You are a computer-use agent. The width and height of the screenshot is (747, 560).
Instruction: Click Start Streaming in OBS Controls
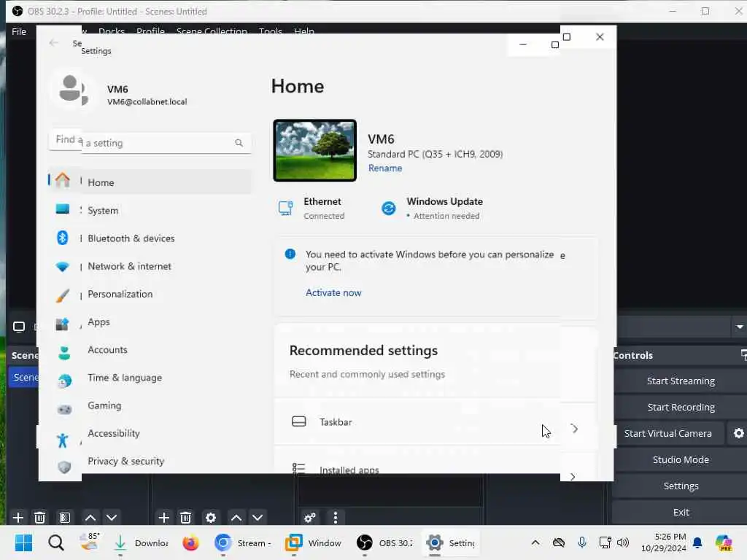[x=681, y=381]
